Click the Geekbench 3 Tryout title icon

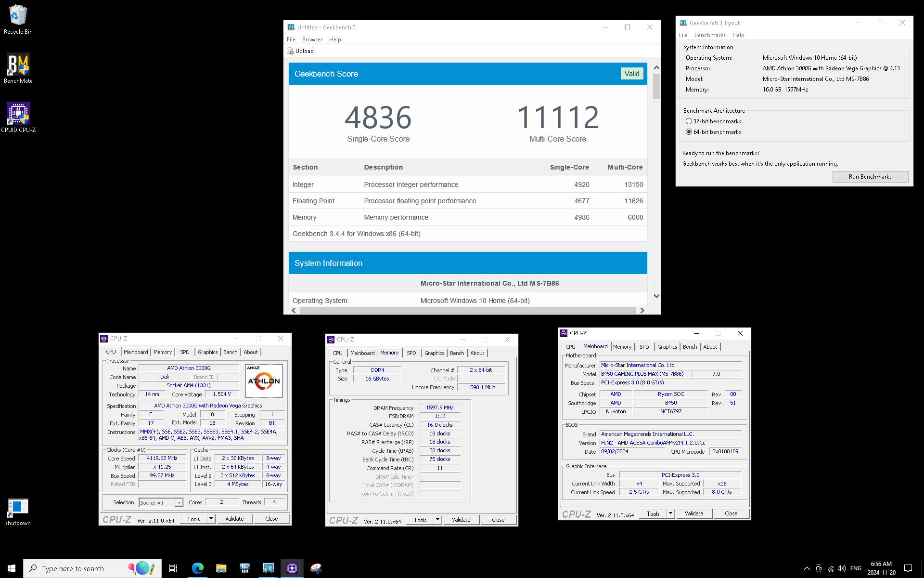(683, 23)
